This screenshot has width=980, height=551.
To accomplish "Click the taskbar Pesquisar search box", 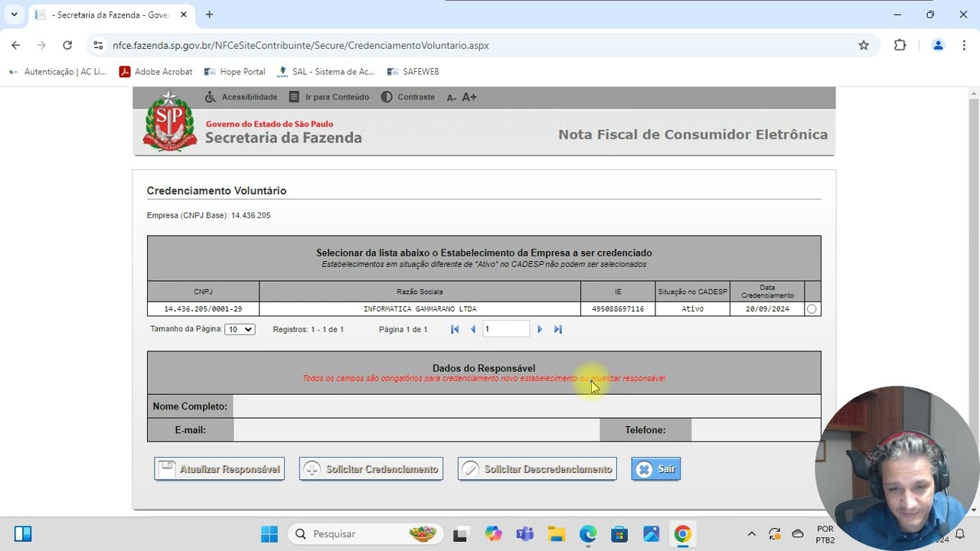I will [366, 534].
